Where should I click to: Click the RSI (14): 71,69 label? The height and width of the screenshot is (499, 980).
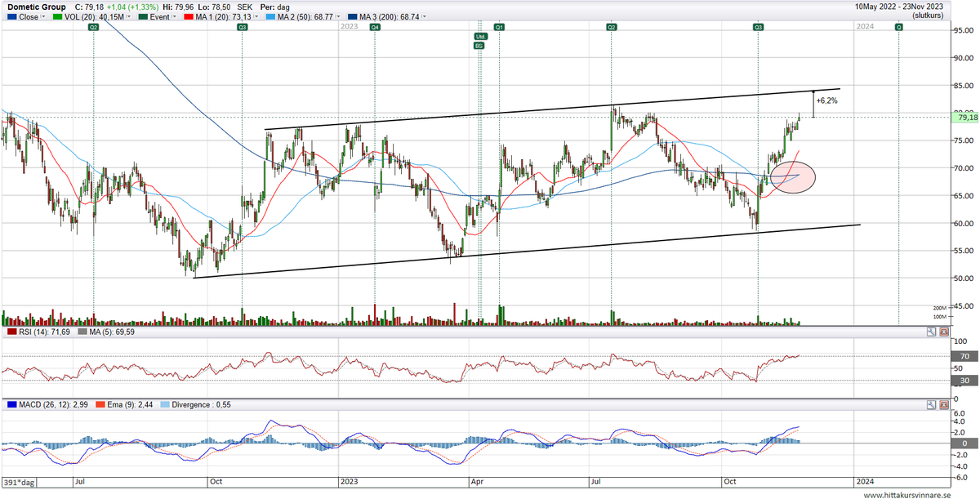(46, 332)
